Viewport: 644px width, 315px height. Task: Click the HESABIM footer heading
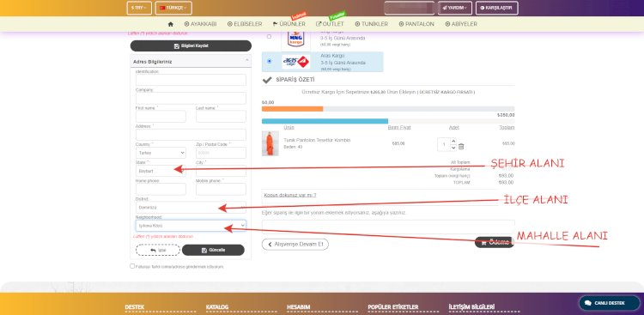coord(299,307)
